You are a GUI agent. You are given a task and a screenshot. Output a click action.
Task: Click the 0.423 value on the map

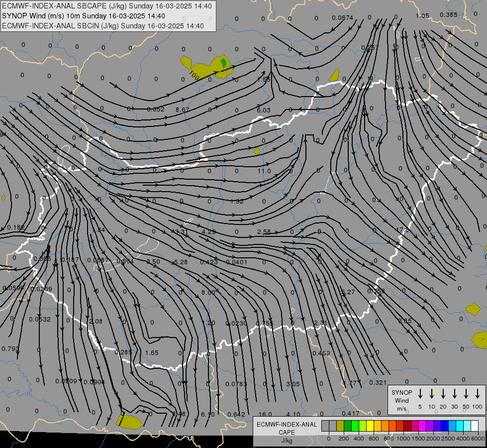[x=209, y=262]
